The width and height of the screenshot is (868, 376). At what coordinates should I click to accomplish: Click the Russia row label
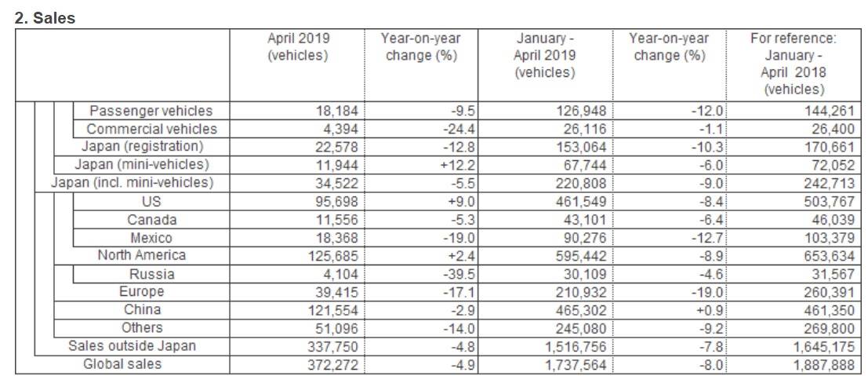[151, 273]
